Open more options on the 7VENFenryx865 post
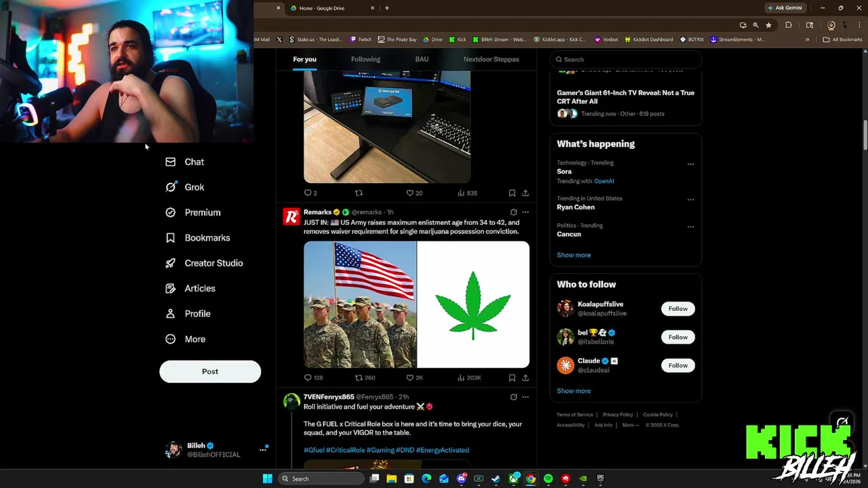This screenshot has height=488, width=868. tap(526, 396)
